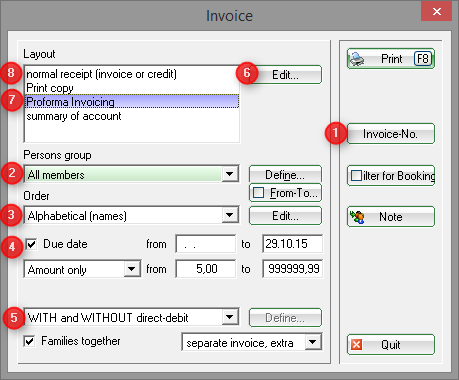Screen dimensions: 459x380
Task: Tick the Filter for Booking checkbox
Action: click(x=356, y=175)
